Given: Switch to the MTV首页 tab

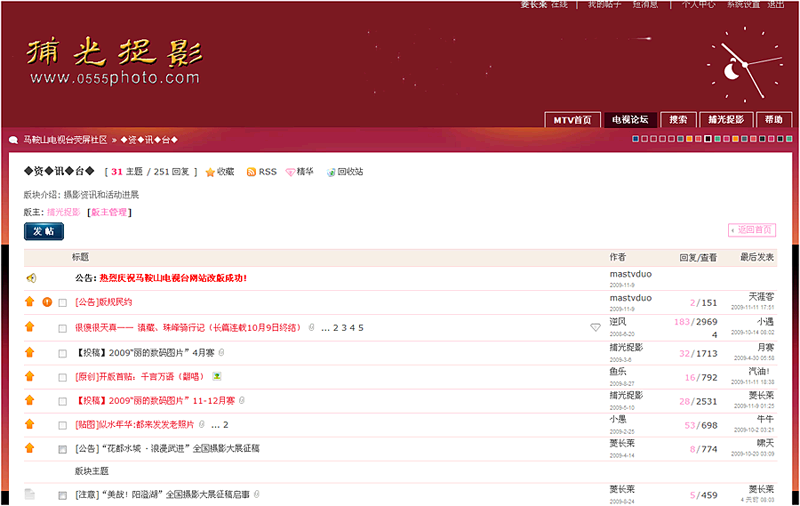Looking at the screenshot, I should tap(573, 119).
